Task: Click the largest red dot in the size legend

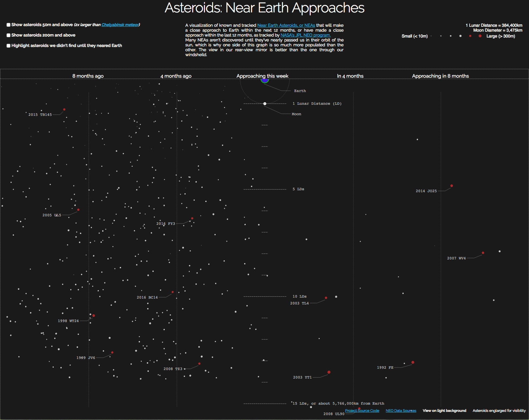Action: pyautogui.click(x=479, y=36)
